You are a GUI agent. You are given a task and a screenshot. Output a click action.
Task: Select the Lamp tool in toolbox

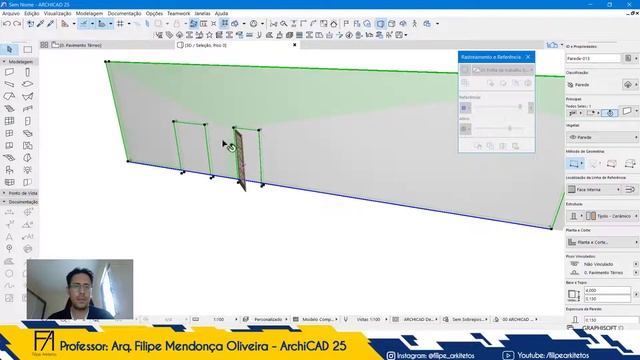pyautogui.click(x=27, y=170)
